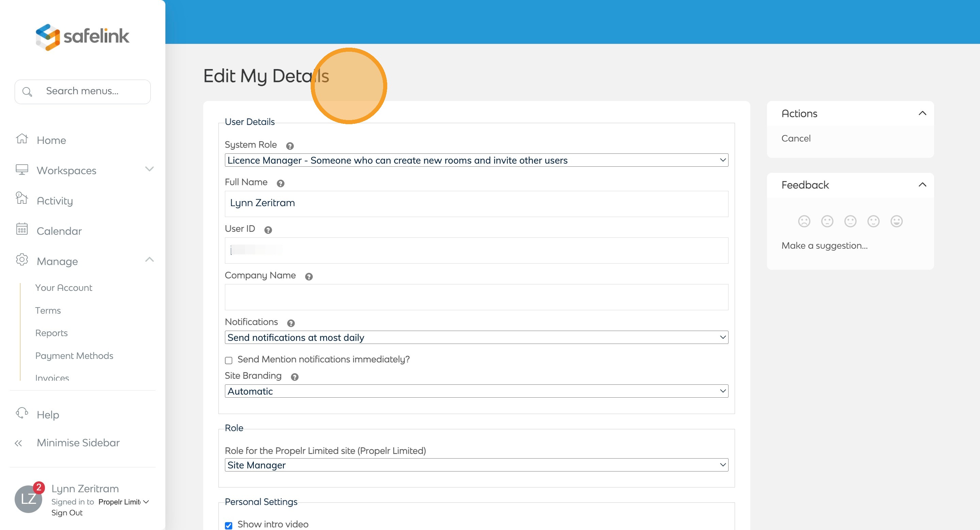The width and height of the screenshot is (980, 530).
Task: Click the Company Name input field
Action: (476, 297)
